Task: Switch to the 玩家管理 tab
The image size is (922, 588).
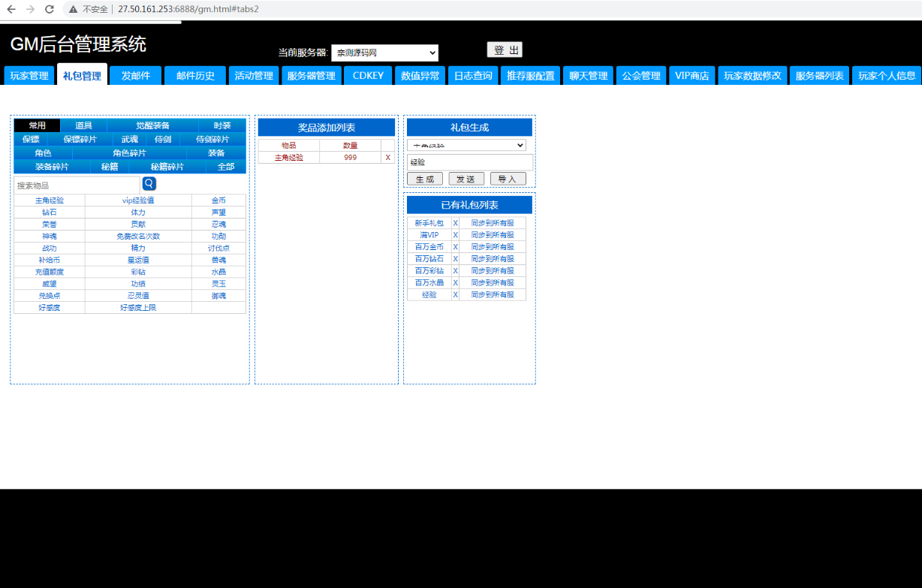Action: pyautogui.click(x=29, y=76)
